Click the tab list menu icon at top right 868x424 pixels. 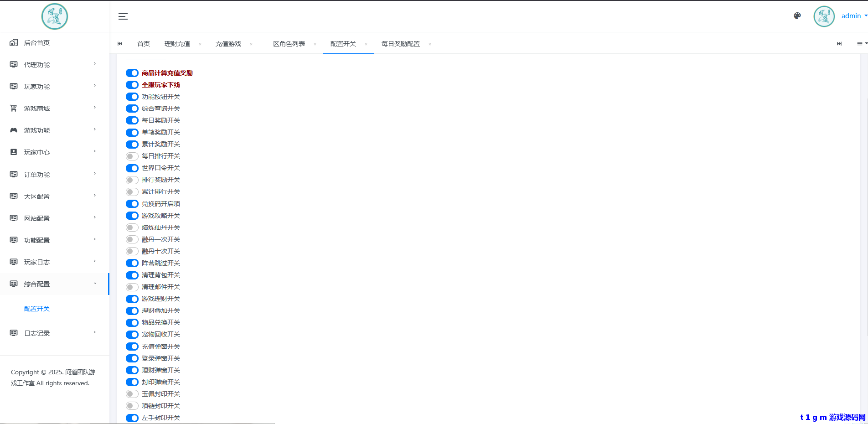pyautogui.click(x=859, y=43)
